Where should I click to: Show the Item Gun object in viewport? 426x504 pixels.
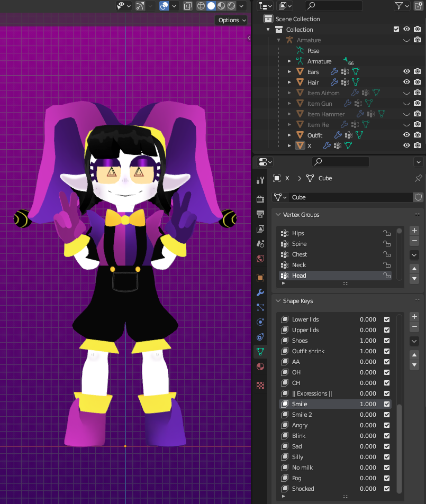(407, 104)
